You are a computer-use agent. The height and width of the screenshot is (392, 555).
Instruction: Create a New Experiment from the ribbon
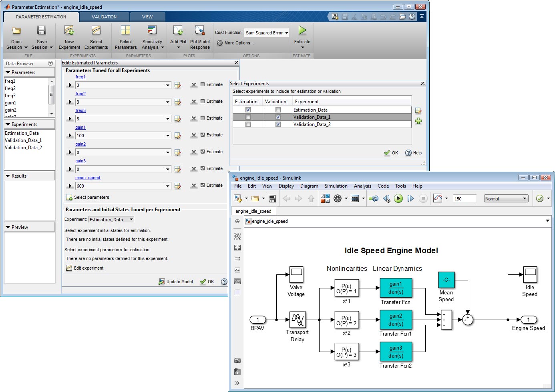point(69,37)
